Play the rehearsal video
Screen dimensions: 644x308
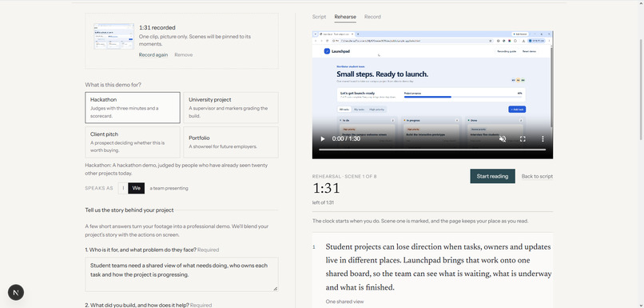point(323,139)
